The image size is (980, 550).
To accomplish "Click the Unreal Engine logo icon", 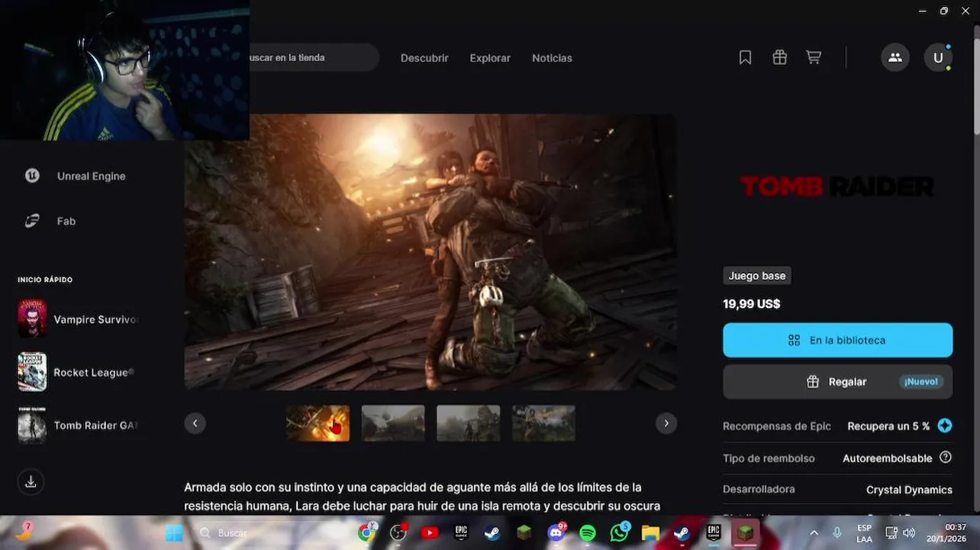I will [32, 176].
